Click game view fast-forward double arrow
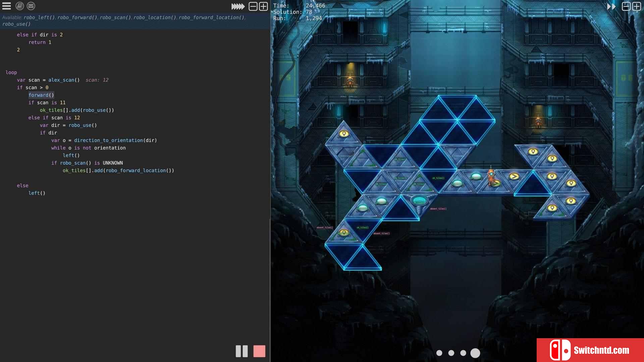Image resolution: width=644 pixels, height=362 pixels. 611,6
